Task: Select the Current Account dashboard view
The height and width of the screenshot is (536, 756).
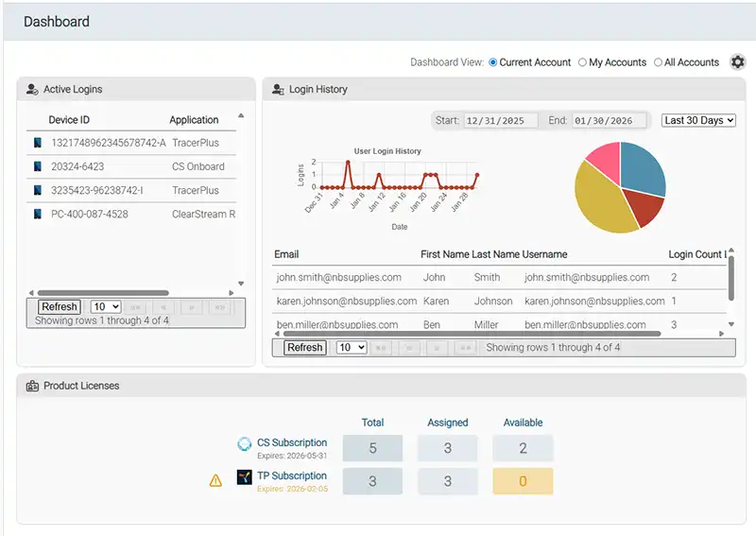Action: 493,62
